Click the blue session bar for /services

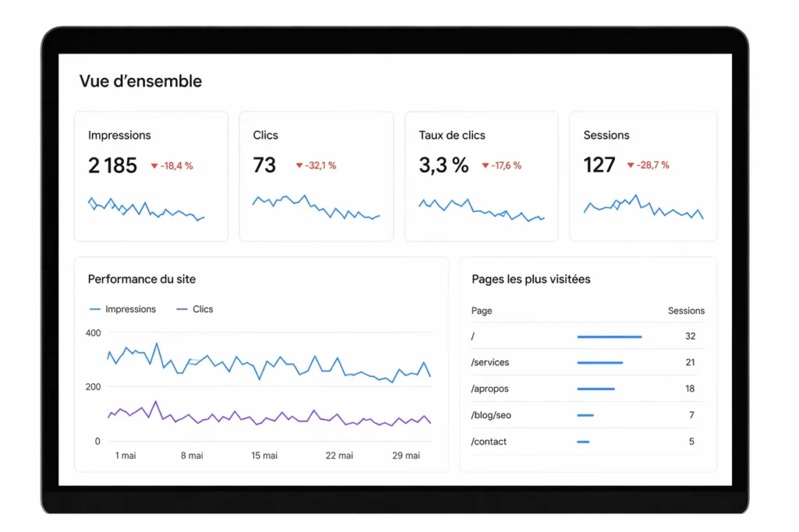coord(600,363)
